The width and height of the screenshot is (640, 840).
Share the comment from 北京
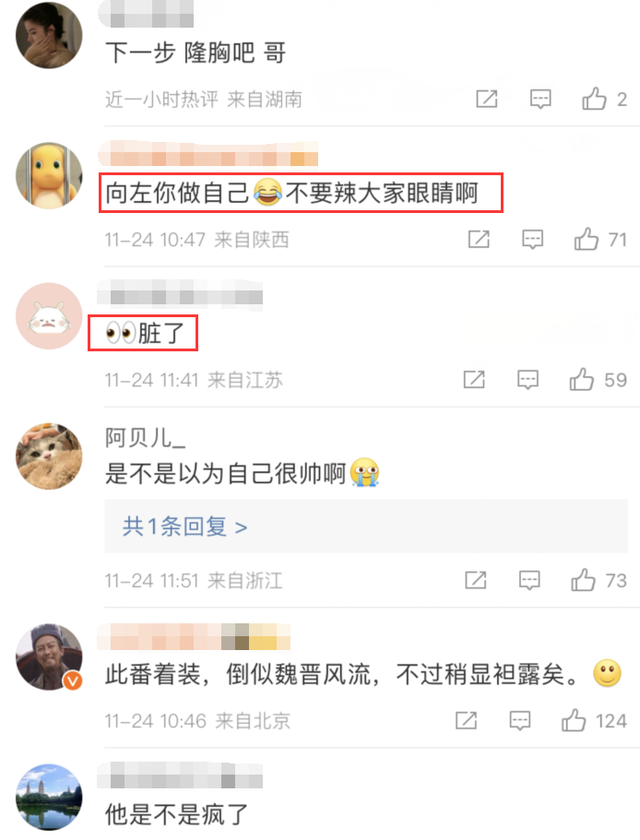click(x=466, y=721)
